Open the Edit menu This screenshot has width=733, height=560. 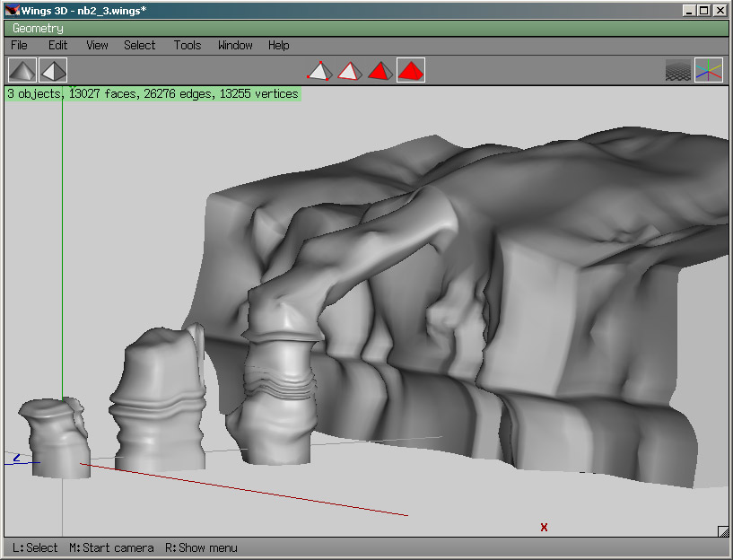(x=57, y=45)
